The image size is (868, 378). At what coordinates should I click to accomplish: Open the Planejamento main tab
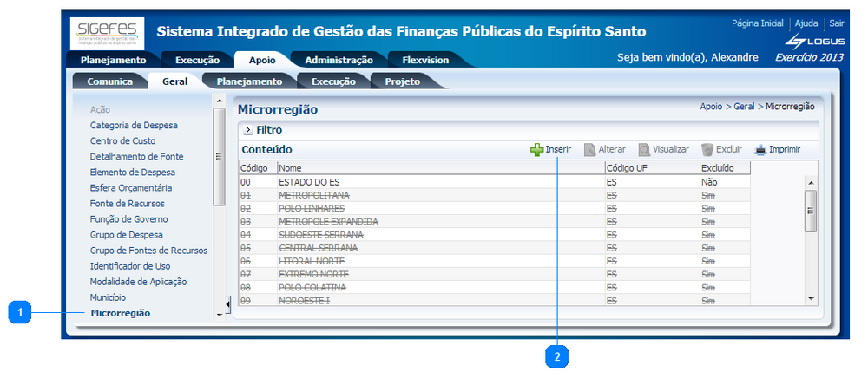click(x=113, y=61)
